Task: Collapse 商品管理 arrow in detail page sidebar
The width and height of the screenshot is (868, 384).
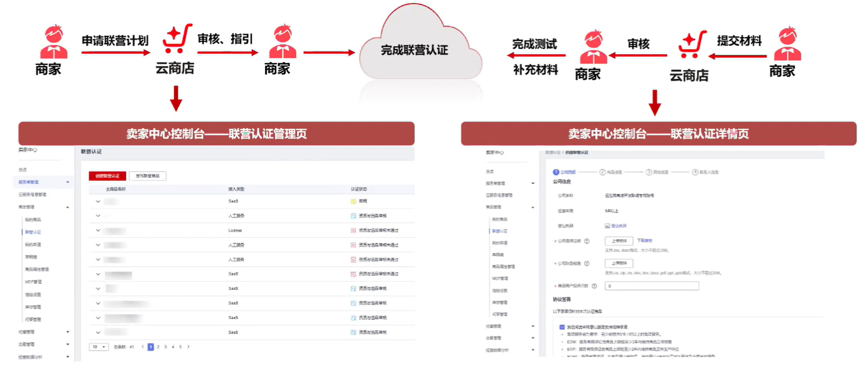Action: (533, 207)
